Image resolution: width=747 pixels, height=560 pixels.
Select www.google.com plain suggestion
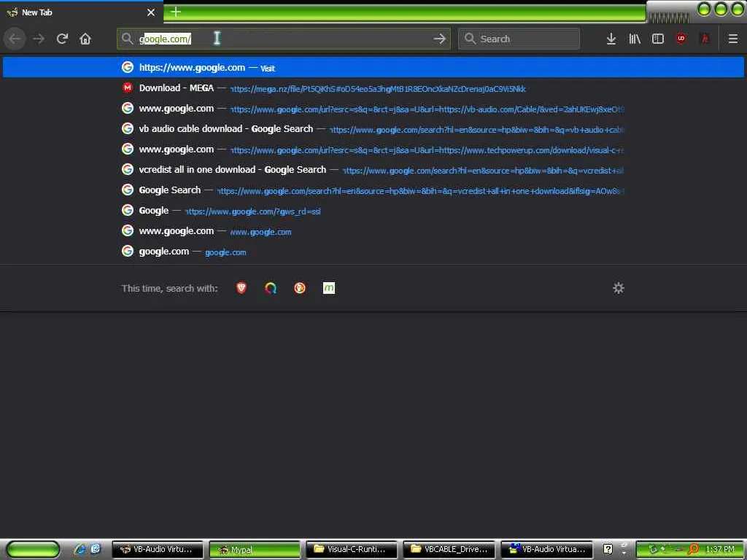click(x=373, y=231)
